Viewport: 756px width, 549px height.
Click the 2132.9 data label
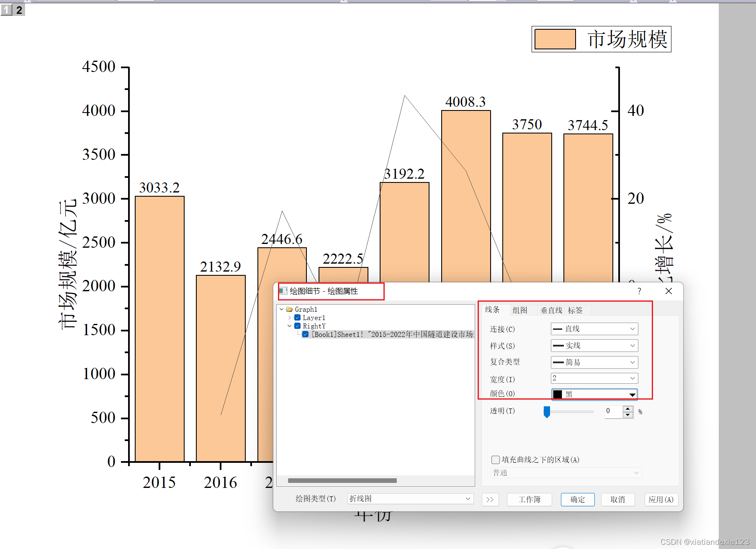[221, 267]
